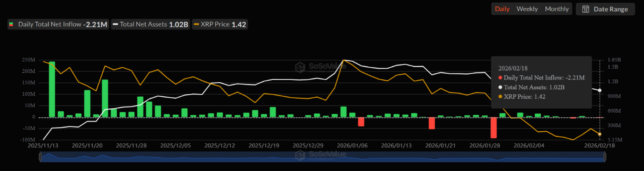This screenshot has height=171, width=644.
Task: Toggle XRP Price legend series
Action: [x=220, y=24]
